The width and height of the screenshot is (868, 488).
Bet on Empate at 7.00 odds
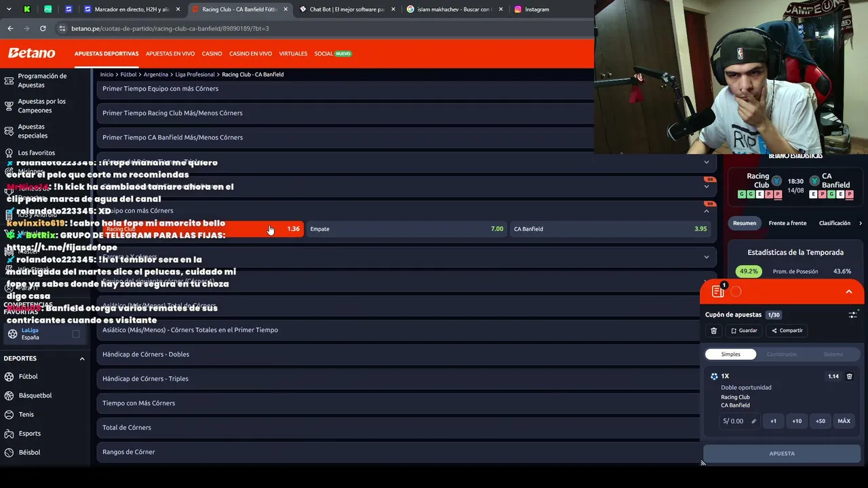[x=406, y=229]
